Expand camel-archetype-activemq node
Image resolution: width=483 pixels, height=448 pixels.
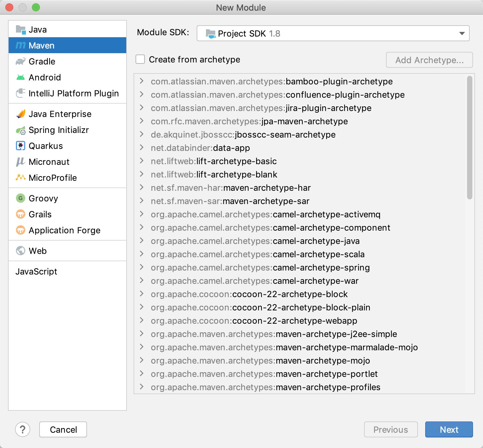(x=142, y=214)
